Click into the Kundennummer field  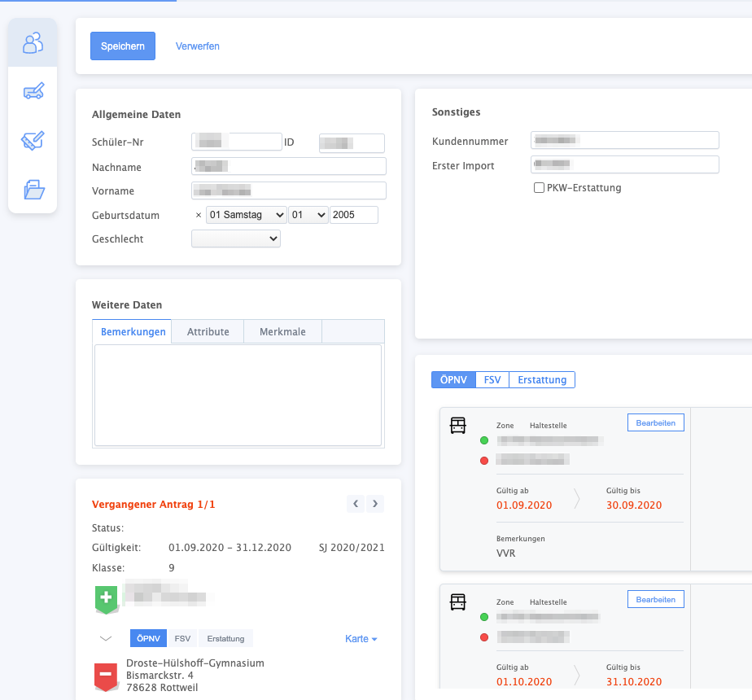(624, 141)
